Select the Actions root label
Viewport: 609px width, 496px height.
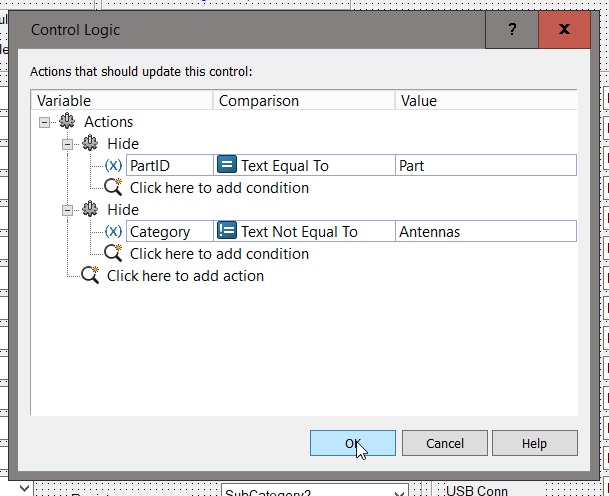coord(109,122)
